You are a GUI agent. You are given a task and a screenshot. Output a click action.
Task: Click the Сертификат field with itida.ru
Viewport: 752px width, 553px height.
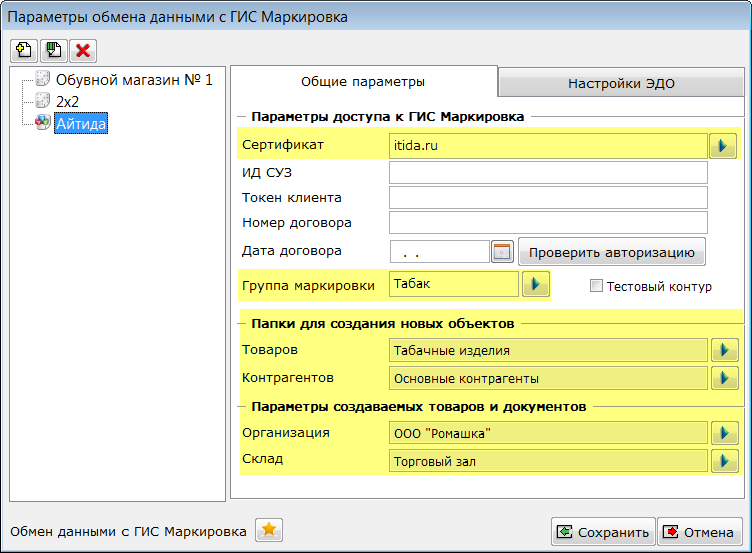point(548,146)
